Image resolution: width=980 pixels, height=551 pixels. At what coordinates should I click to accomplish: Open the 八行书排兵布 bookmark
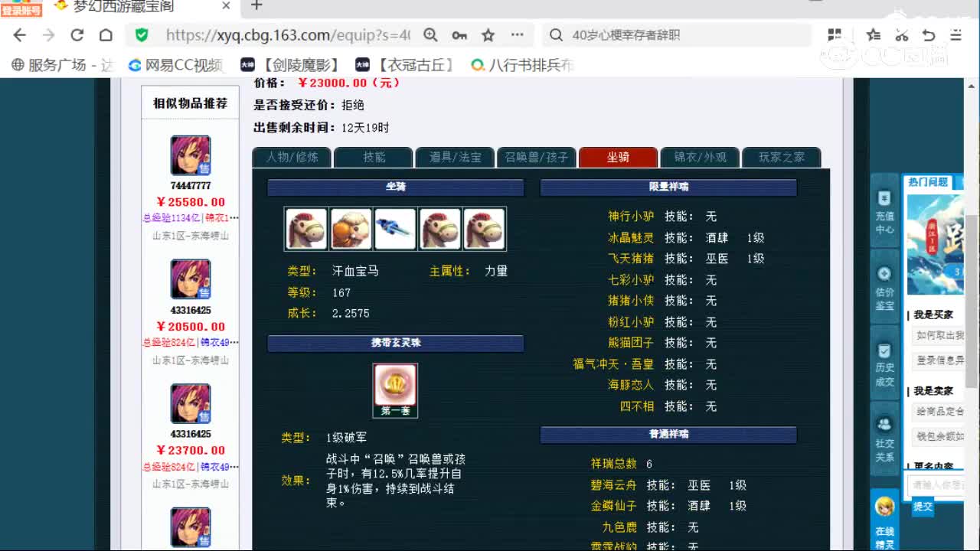pyautogui.click(x=522, y=65)
